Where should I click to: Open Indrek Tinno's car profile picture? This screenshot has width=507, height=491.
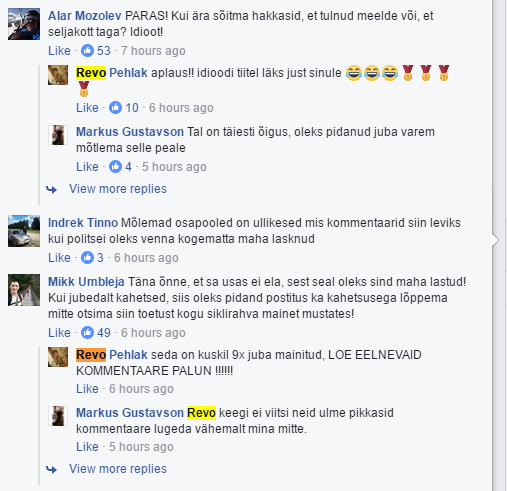[x=24, y=231]
